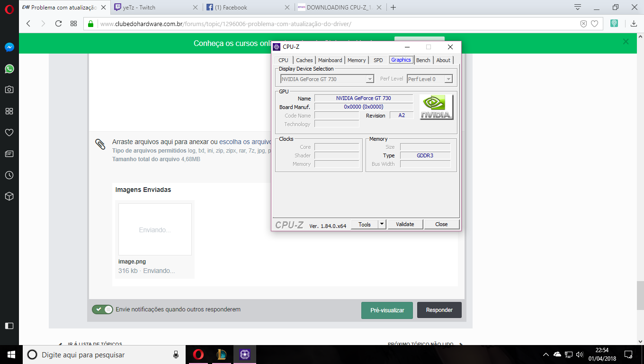The image size is (644, 364).
Task: Open a new browser tab
Action: pos(393,7)
